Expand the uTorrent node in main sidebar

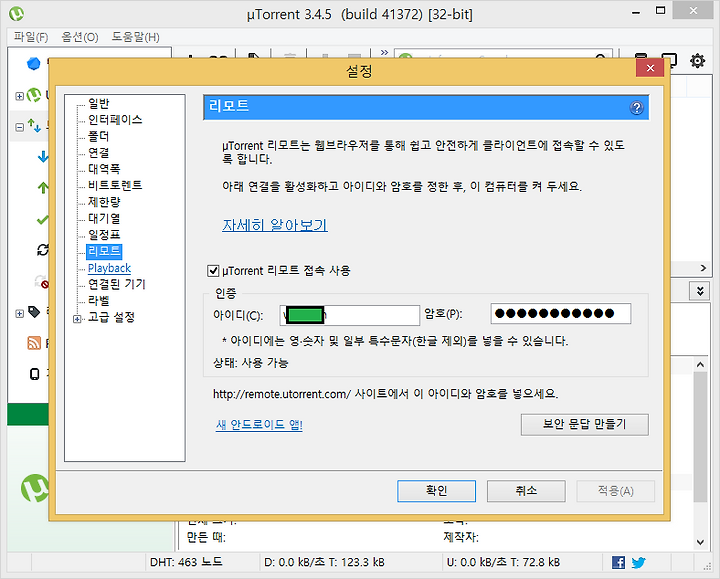tap(19, 96)
